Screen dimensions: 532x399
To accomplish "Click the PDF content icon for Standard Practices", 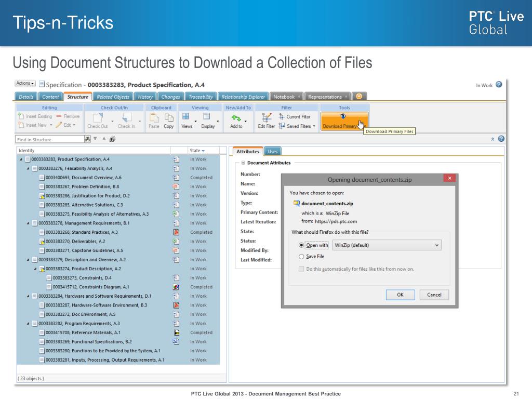I will point(177,232).
